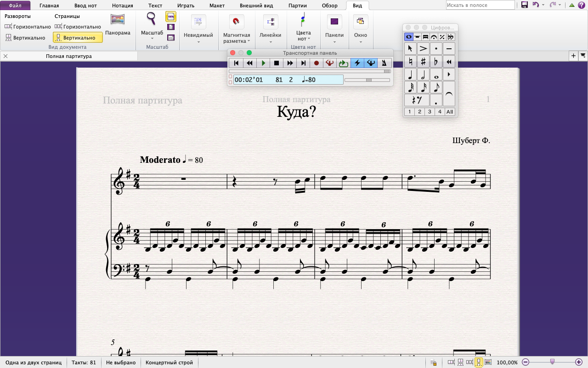Click the tie button in the Keypad
The height and width of the screenshot is (368, 588).
[449, 94]
